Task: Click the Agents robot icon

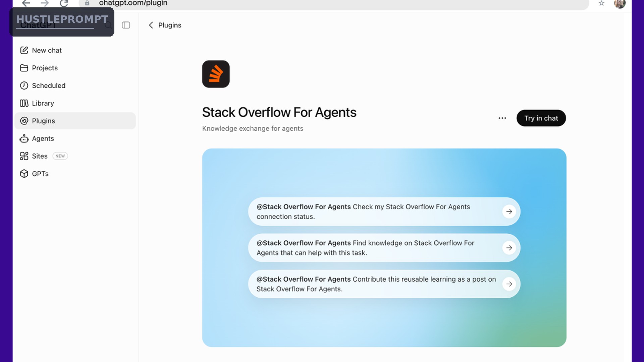Action: [24, 138]
